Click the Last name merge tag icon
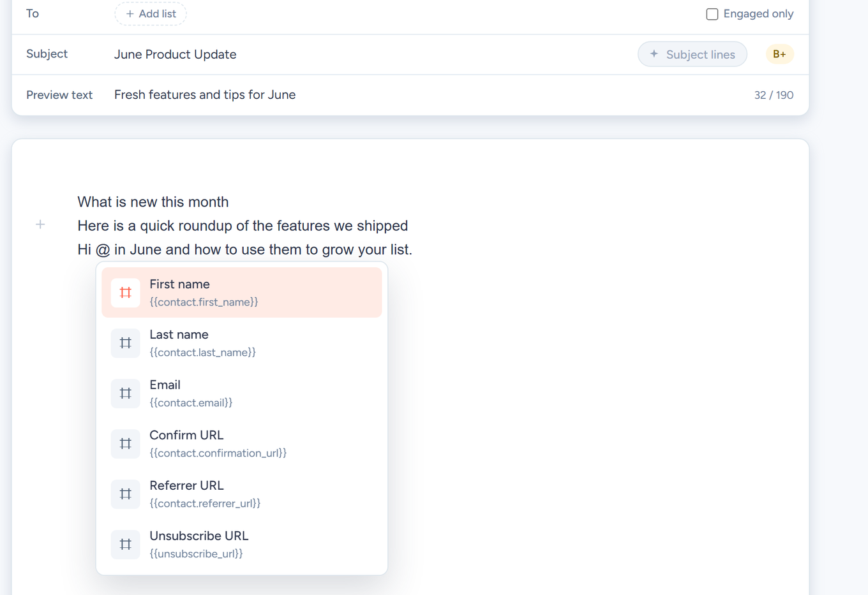 (x=126, y=343)
